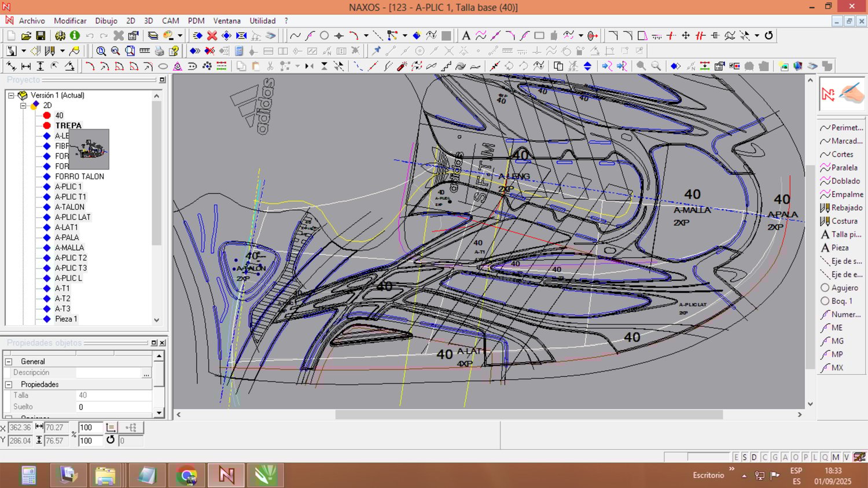Image resolution: width=868 pixels, height=488 pixels.
Task: Toggle the M indicator in status bar
Action: 836,457
